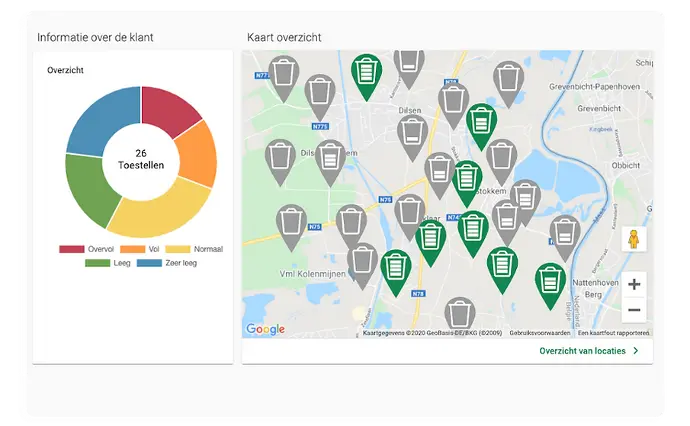Viewport: 690px width, 426px height.
Task: Click Vml Kolenmijnen map label
Action: pos(312,274)
